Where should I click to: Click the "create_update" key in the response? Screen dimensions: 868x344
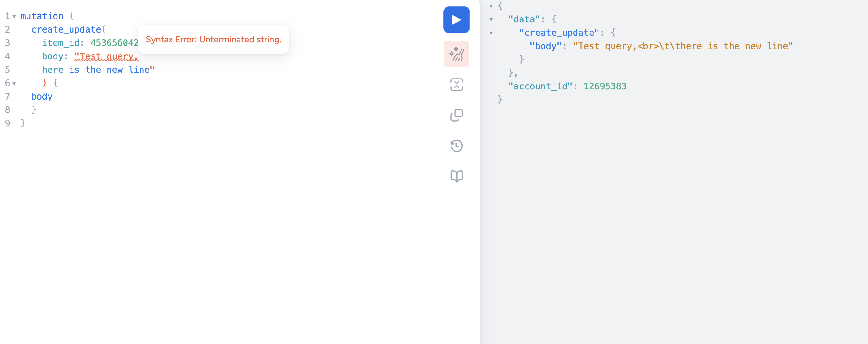tap(559, 33)
